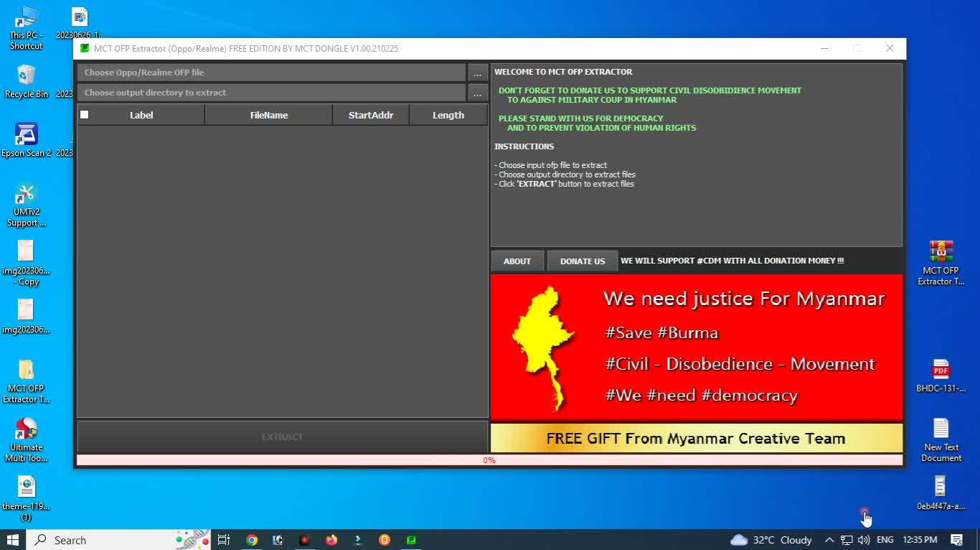Open the MCT OFP Extractor folder on left desktop
Viewport: 980px width, 550px height.
tap(26, 381)
